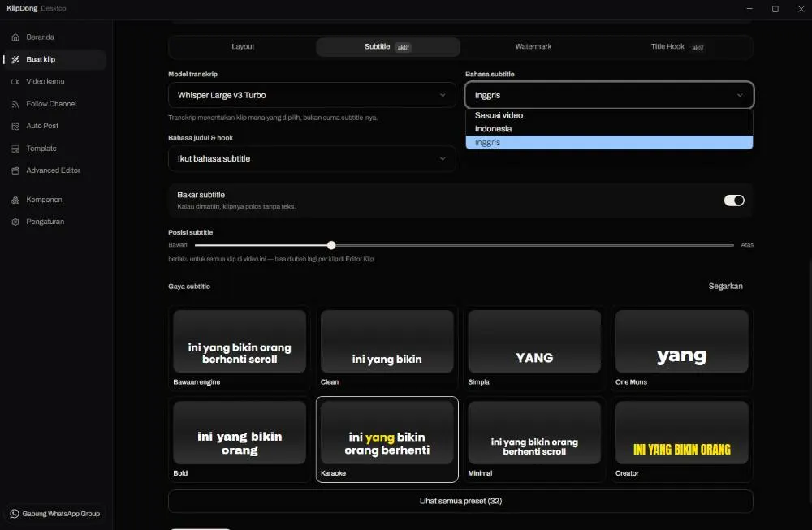This screenshot has height=530, width=812.
Task: Open the Model transkrip dropdown
Action: (x=312, y=95)
